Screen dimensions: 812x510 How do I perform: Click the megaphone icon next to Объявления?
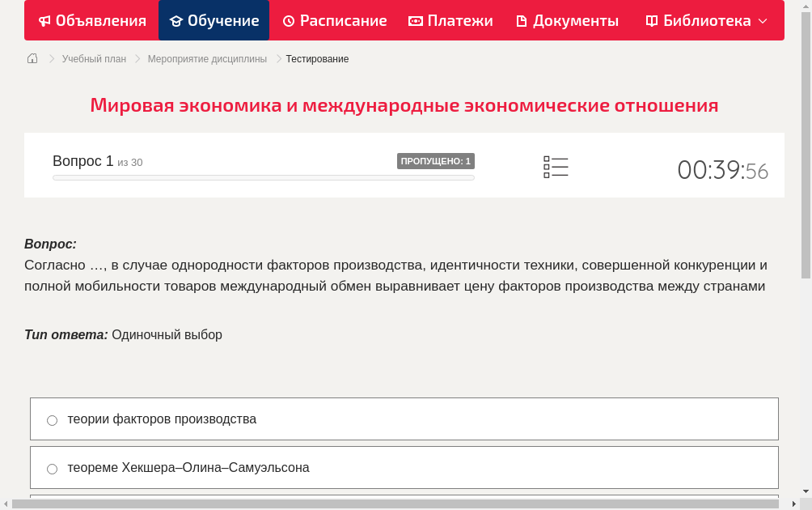coord(44,20)
